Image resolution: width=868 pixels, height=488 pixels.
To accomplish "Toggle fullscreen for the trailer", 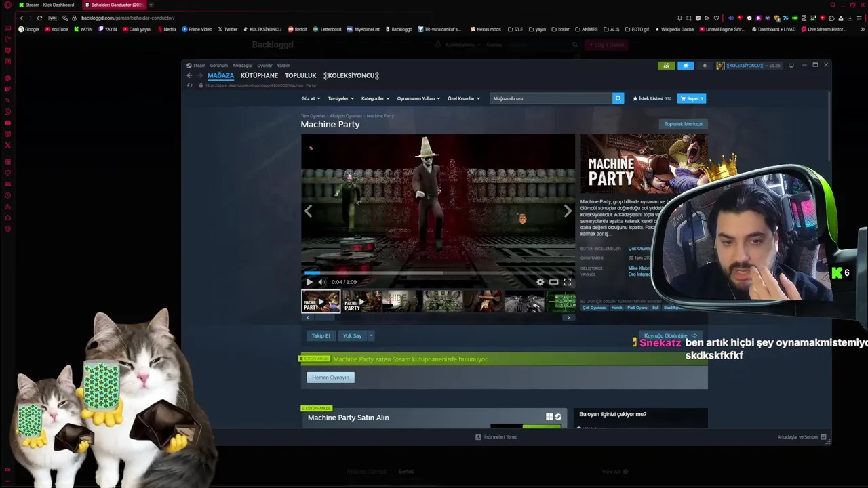I will tap(567, 282).
